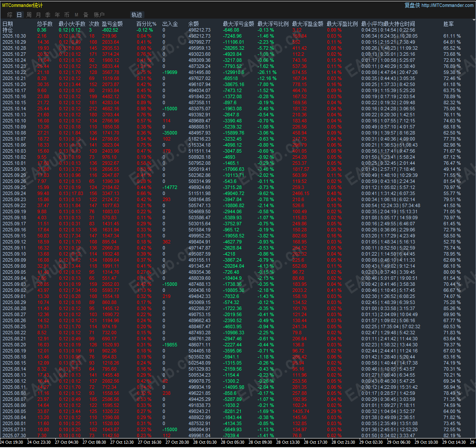Open the 周 weekly tab
This screenshot has height=448, width=476.
[29, 15]
